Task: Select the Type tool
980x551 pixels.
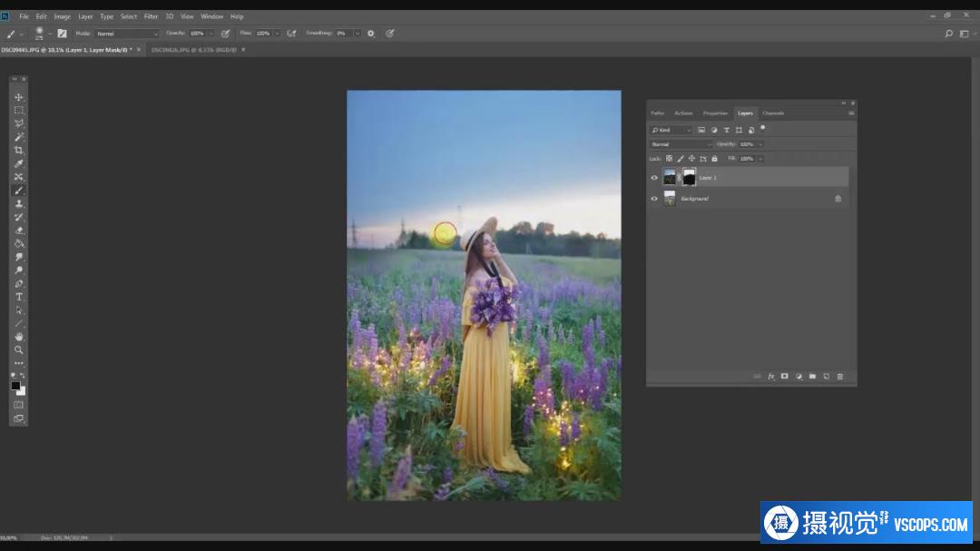Action: [x=19, y=297]
